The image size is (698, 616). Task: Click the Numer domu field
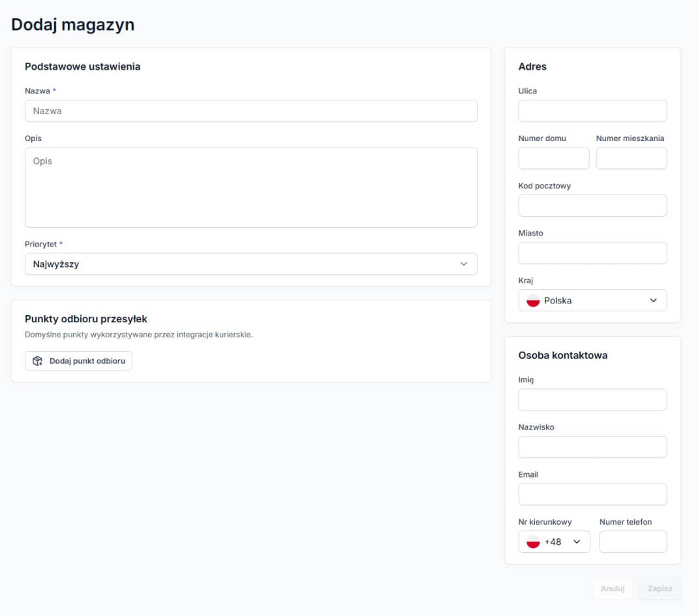click(553, 159)
